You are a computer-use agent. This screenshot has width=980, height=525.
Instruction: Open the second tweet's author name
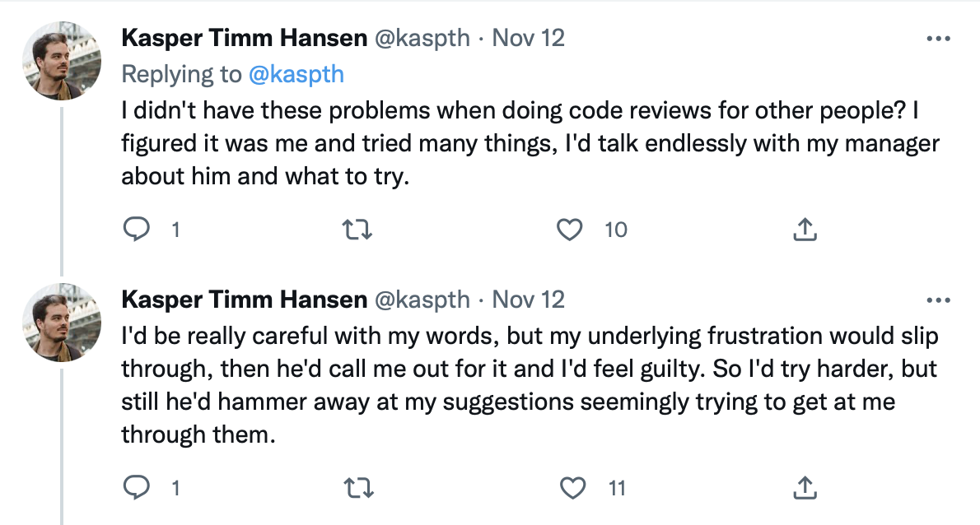[243, 298]
